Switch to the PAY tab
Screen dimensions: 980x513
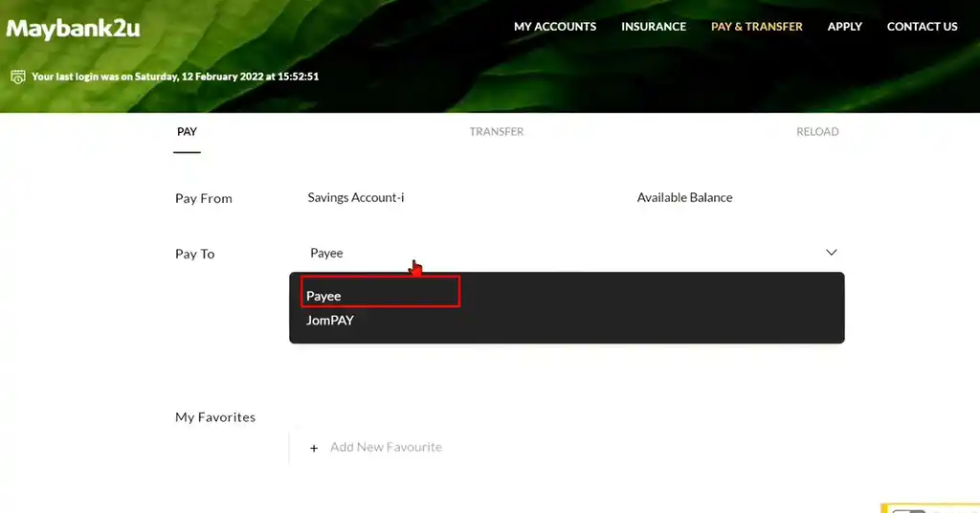[187, 132]
